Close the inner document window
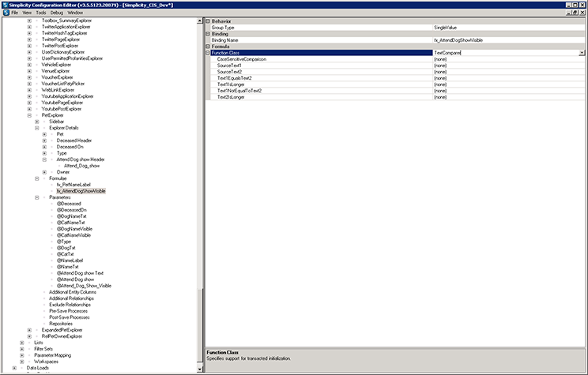 [x=582, y=13]
